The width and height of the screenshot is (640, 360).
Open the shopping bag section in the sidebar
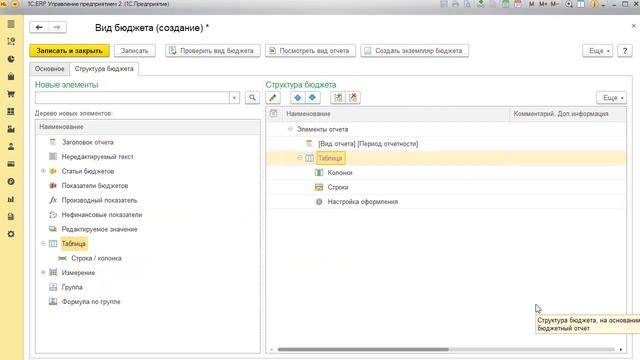(11, 76)
